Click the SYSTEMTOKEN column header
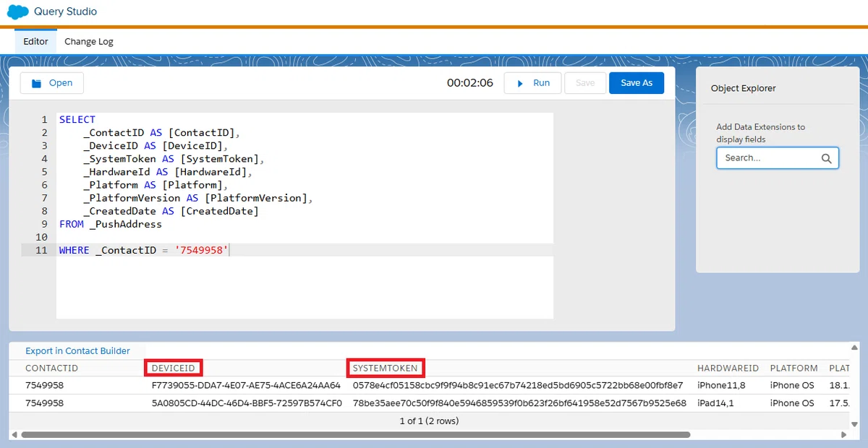Image resolution: width=868 pixels, height=448 pixels. [x=386, y=368]
